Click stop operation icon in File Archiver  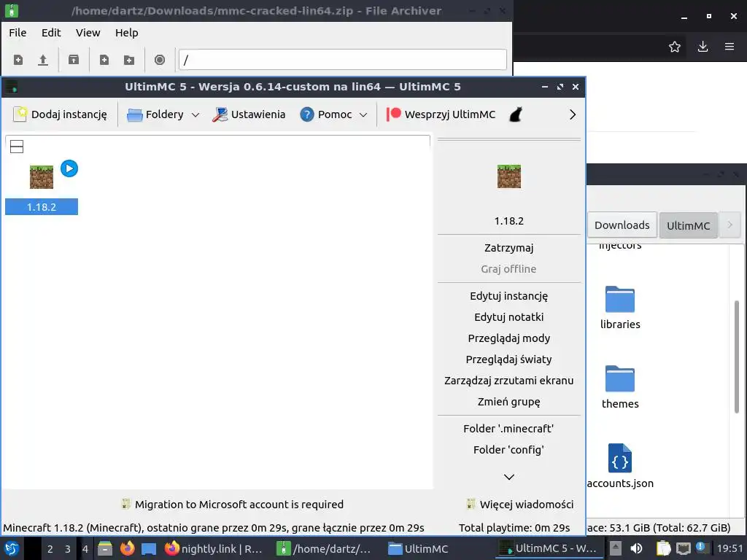pyautogui.click(x=160, y=60)
